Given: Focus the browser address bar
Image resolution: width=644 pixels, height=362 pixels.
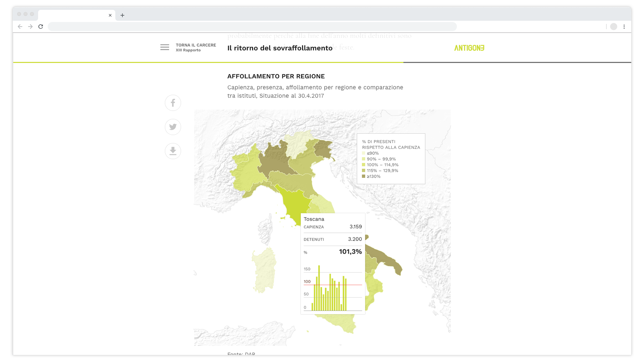Looking at the screenshot, I should click(252, 26).
